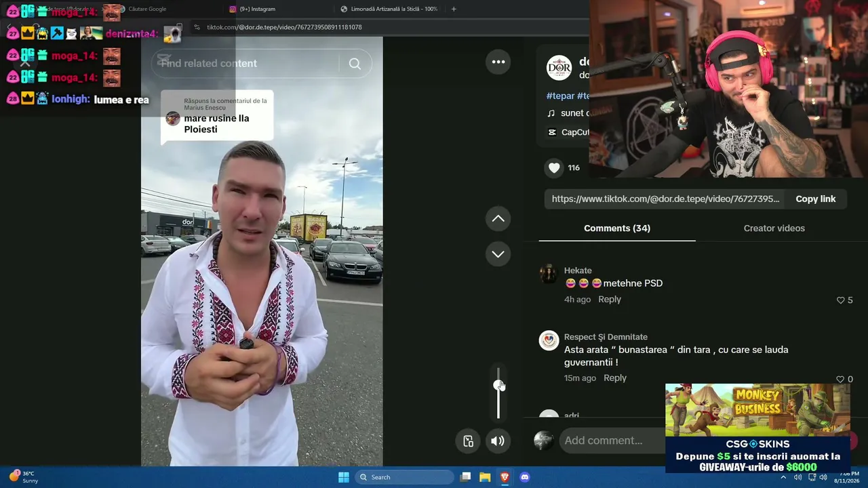Open the three-dot more options menu
868x488 pixels.
tap(498, 62)
